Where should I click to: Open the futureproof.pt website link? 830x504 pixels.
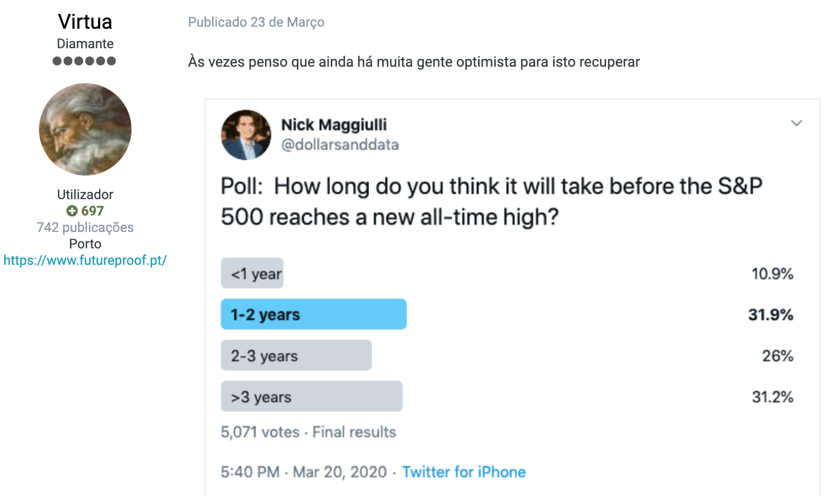coord(85,260)
